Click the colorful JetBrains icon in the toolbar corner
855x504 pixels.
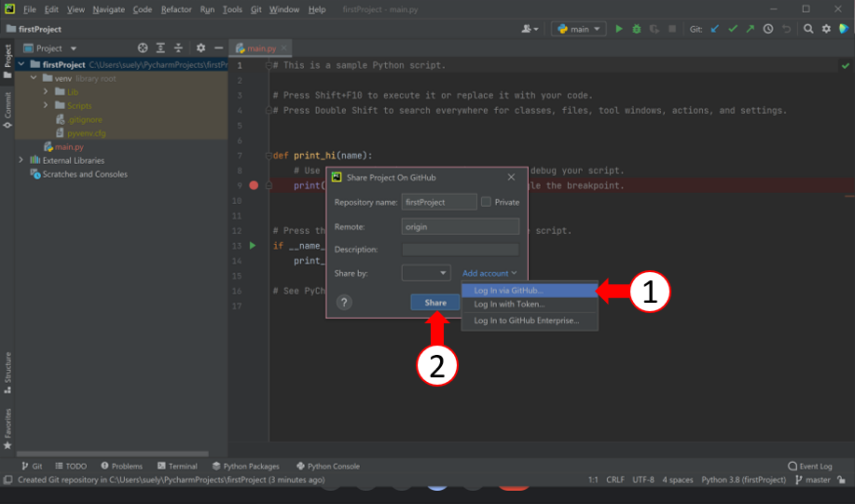tap(844, 29)
